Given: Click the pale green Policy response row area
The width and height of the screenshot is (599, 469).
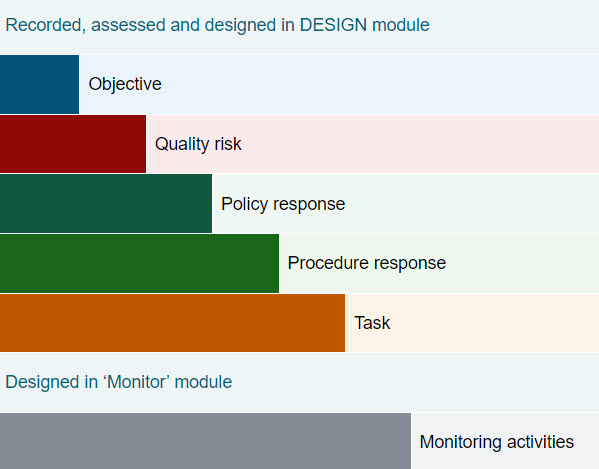Looking at the screenshot, I should (405, 204).
